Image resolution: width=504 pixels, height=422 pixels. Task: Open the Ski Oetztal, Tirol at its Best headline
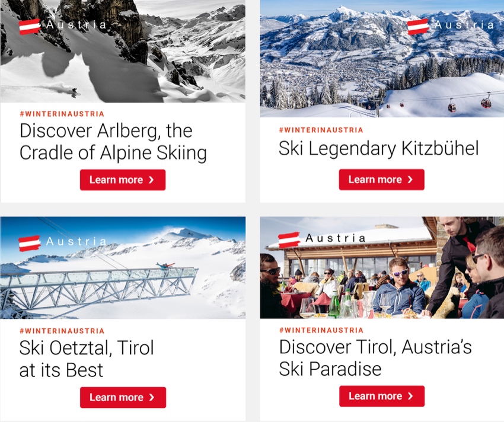point(87,359)
